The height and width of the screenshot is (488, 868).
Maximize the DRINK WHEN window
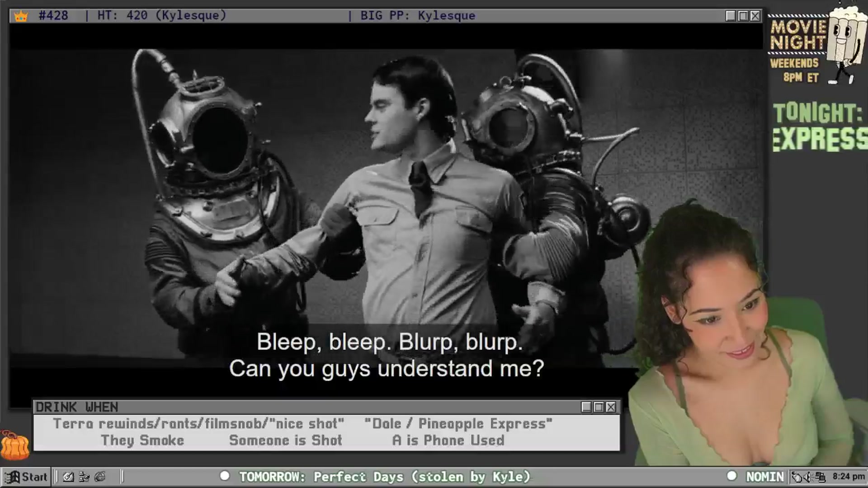[x=599, y=407]
